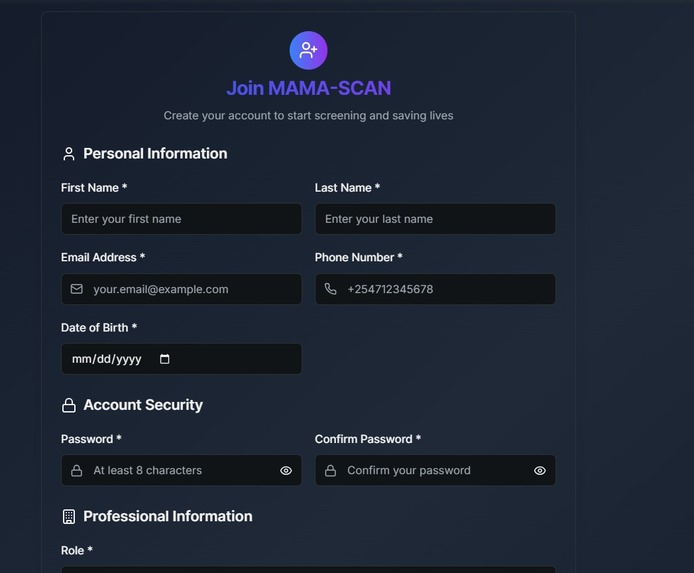Click the Phone Number * label
The width and height of the screenshot is (694, 573).
pyautogui.click(x=359, y=258)
